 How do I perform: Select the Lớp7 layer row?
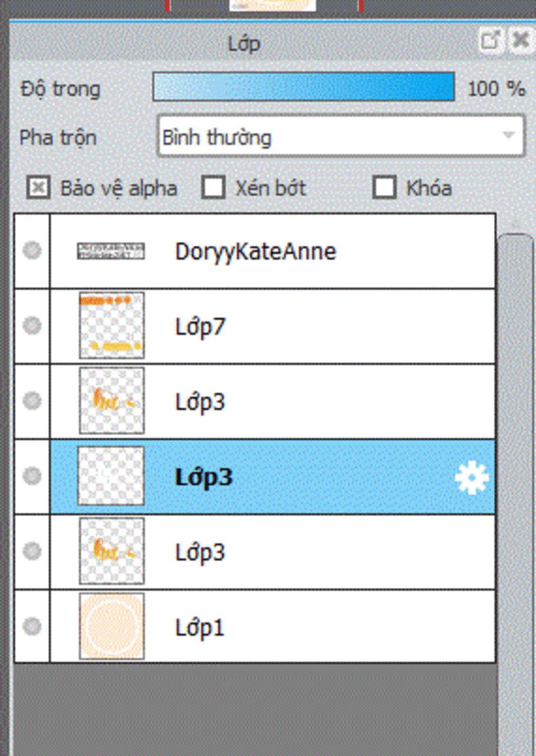tap(273, 326)
